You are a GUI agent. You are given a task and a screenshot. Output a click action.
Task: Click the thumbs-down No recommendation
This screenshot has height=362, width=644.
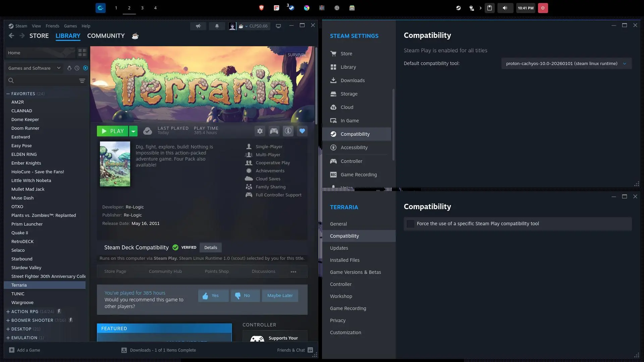[245, 296]
